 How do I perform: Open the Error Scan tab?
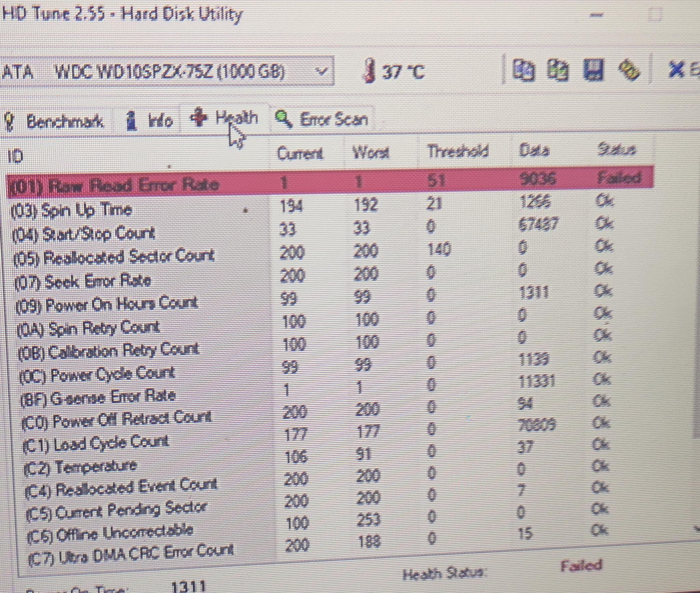[322, 120]
